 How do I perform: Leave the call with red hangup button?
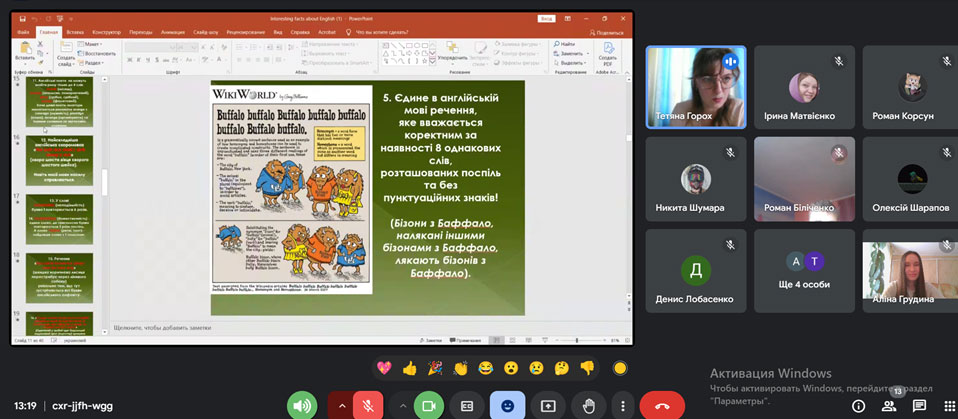(x=662, y=406)
